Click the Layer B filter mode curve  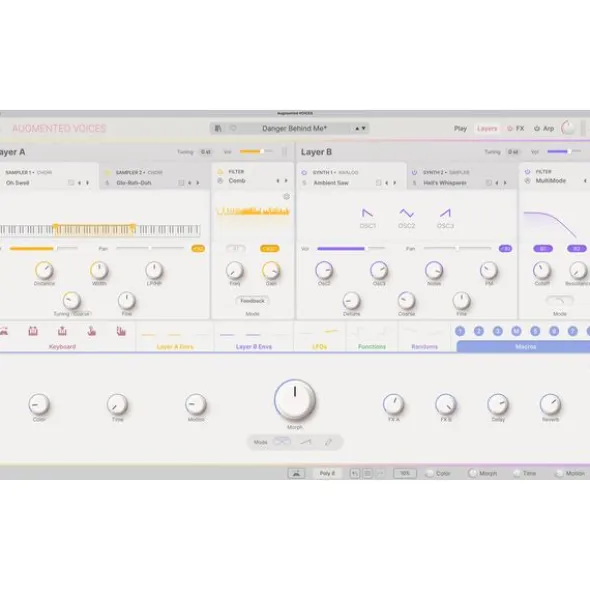(560, 301)
